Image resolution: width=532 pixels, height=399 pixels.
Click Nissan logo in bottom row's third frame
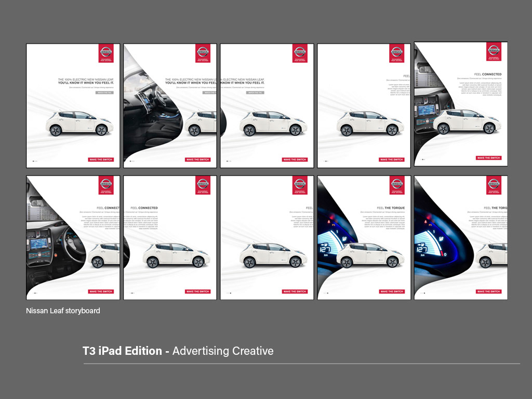pyautogui.click(x=300, y=185)
